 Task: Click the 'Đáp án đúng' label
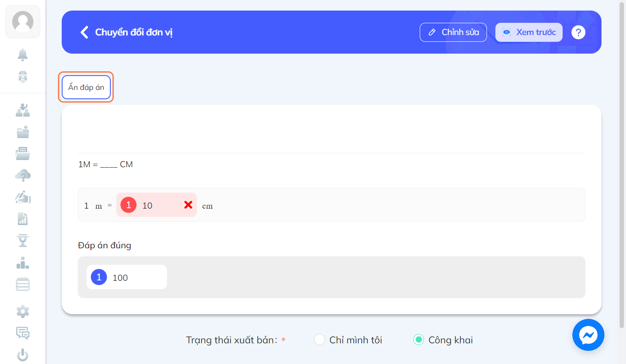pyautogui.click(x=104, y=245)
